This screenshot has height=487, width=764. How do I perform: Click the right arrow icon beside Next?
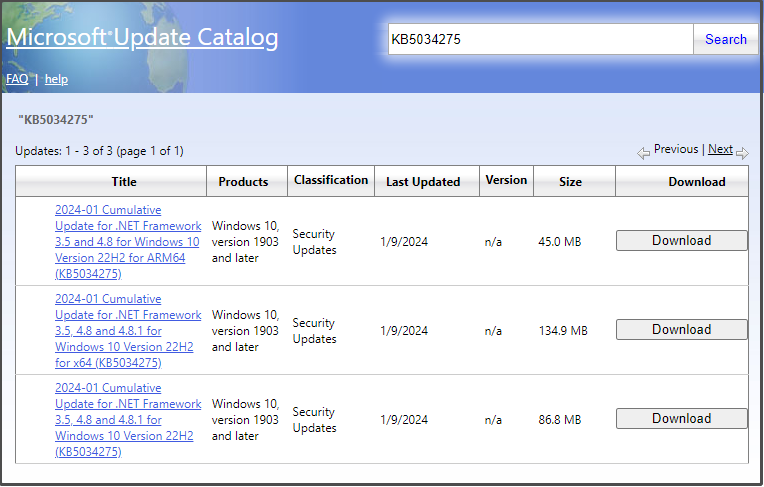[742, 153]
